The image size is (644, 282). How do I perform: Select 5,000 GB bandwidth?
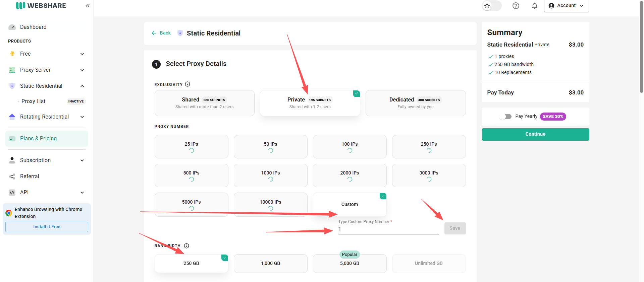350,264
